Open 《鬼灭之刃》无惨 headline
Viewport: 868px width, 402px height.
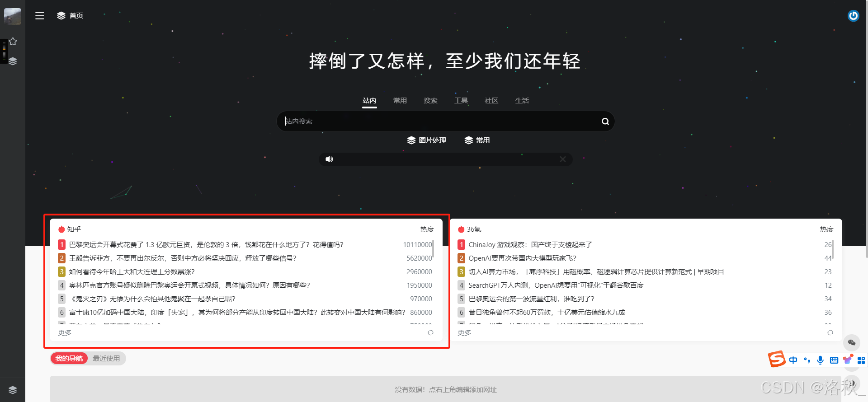tap(152, 299)
